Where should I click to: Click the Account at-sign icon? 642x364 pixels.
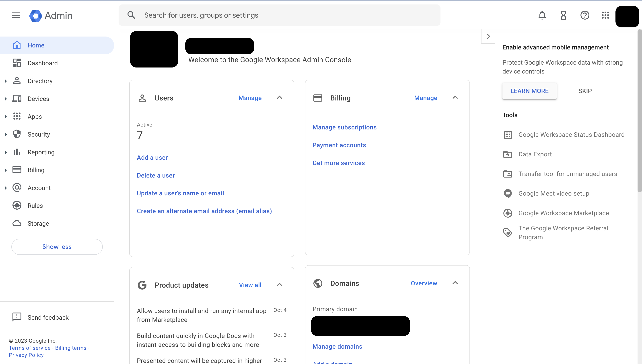tap(17, 188)
